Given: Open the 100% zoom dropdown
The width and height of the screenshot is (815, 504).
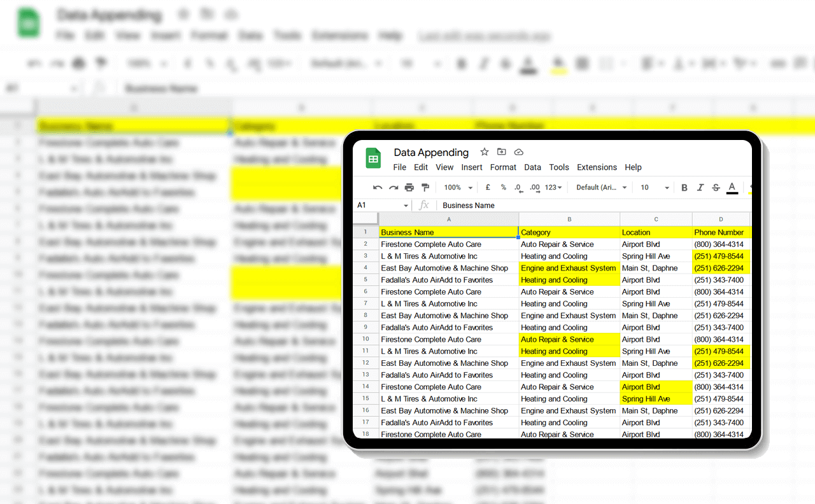Looking at the screenshot, I should [458, 188].
